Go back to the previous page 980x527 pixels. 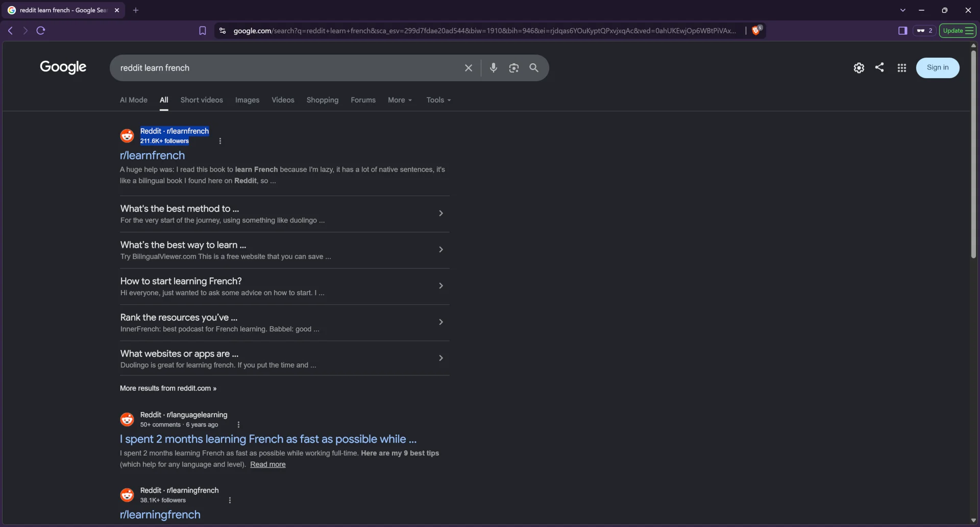point(11,31)
